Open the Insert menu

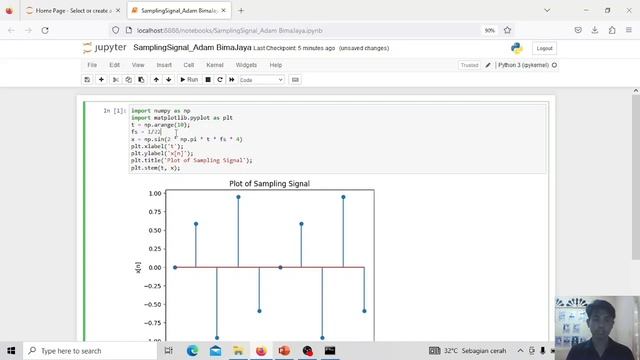point(164,65)
